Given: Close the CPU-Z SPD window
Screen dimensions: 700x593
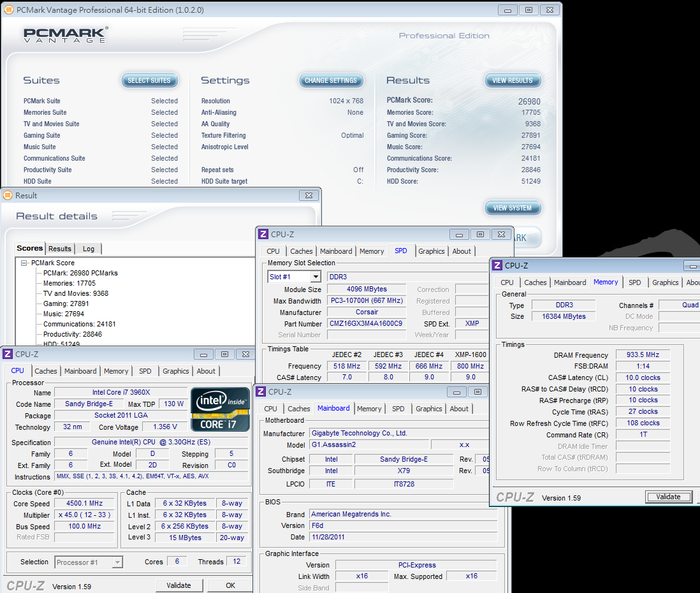Looking at the screenshot, I should coord(501,235).
